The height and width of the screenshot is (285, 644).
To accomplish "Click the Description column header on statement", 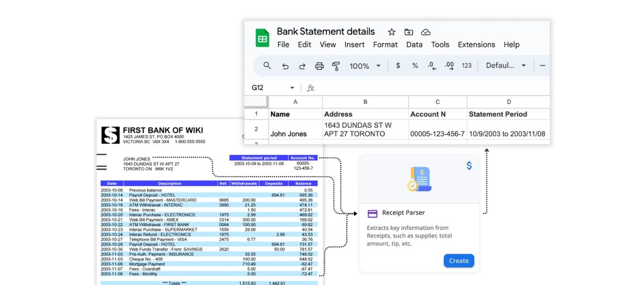I will [170, 184].
